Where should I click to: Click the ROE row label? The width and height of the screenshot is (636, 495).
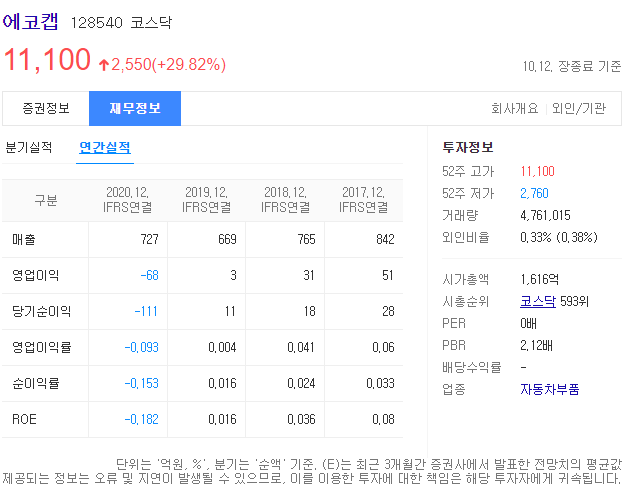[x=24, y=419]
